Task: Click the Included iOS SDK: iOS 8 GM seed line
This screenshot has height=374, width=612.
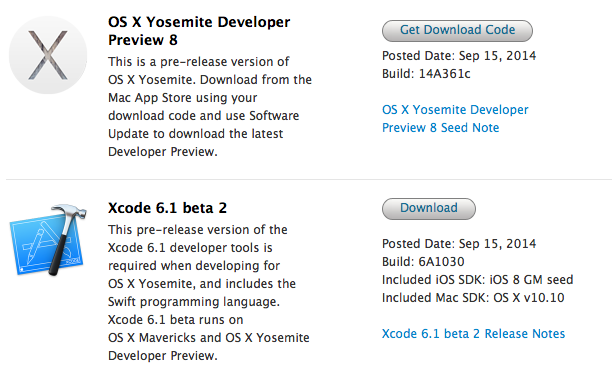Action: point(478,280)
